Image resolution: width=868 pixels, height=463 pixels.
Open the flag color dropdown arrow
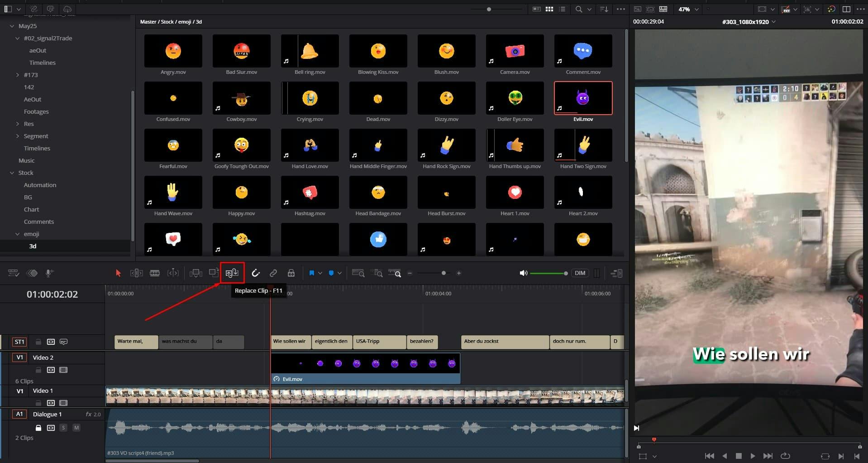click(x=320, y=273)
